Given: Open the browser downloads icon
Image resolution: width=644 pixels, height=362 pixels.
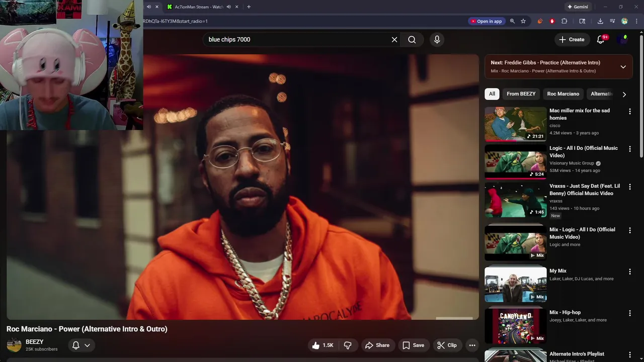Looking at the screenshot, I should coord(600,21).
